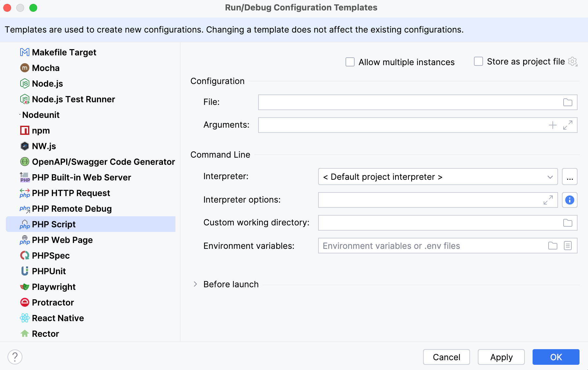Click the Playwright icon
Image resolution: width=588 pixels, height=370 pixels.
(x=24, y=287)
